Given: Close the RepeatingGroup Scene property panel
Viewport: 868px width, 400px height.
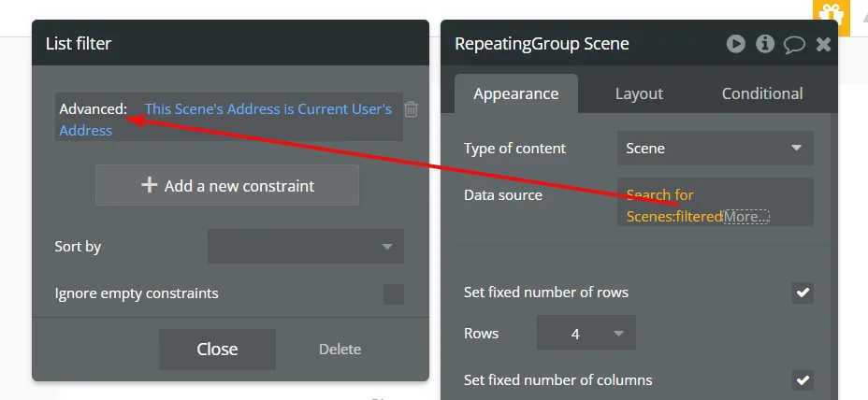Looking at the screenshot, I should coord(823,44).
